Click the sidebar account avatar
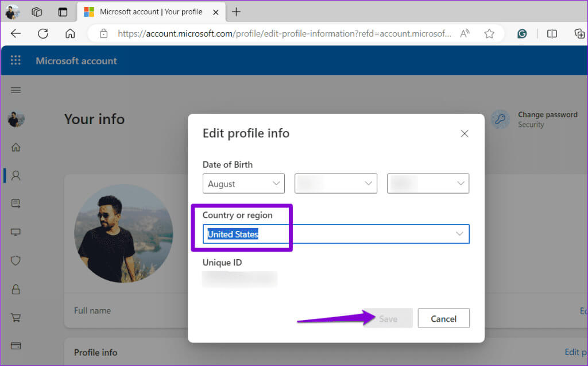The image size is (588, 366). [x=16, y=120]
